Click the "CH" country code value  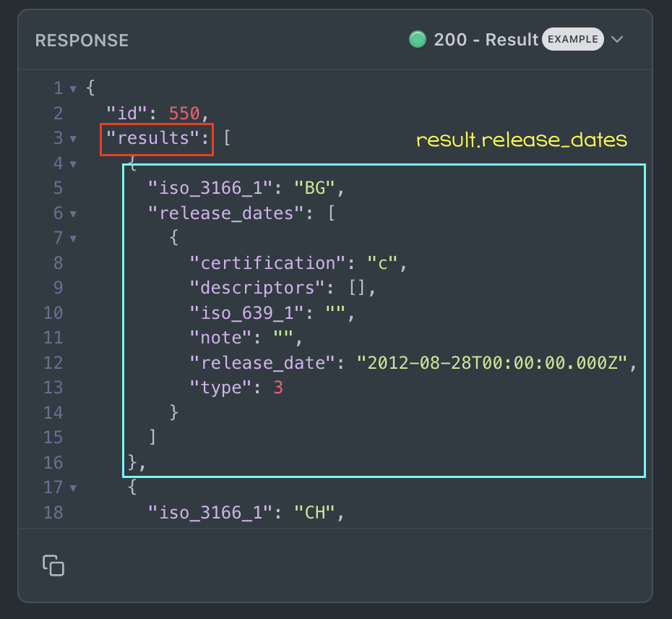point(314,513)
